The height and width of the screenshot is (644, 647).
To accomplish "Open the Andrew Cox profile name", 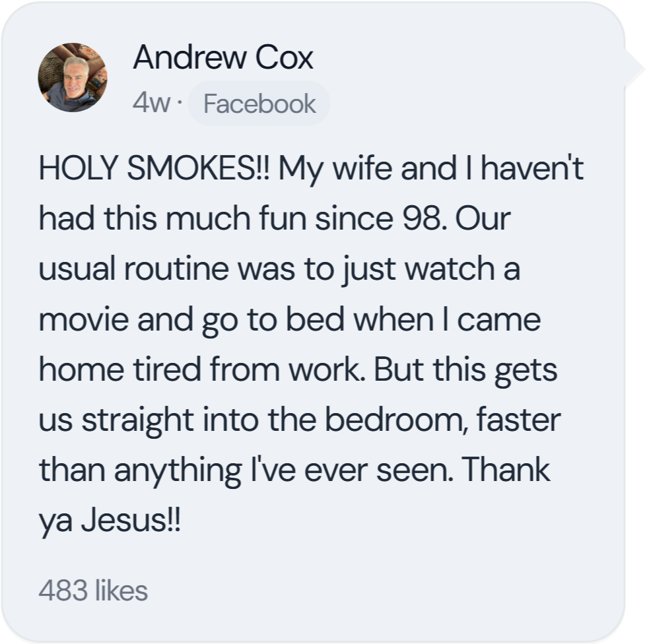I will (222, 58).
